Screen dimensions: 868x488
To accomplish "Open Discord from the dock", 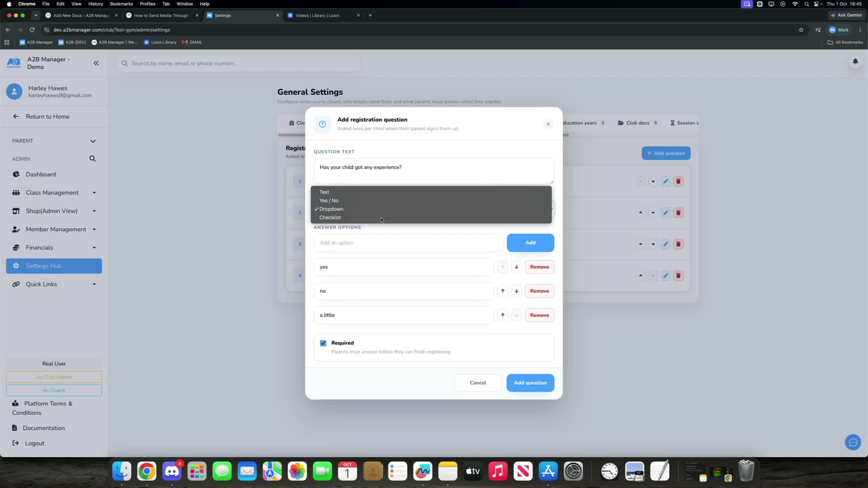I will 172,471.
